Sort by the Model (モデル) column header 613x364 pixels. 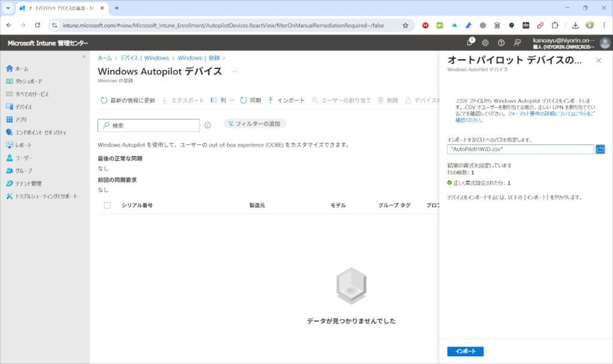coord(338,205)
